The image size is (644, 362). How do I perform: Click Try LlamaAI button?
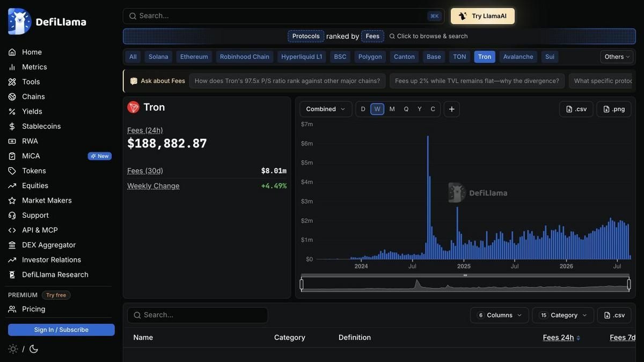coord(482,16)
